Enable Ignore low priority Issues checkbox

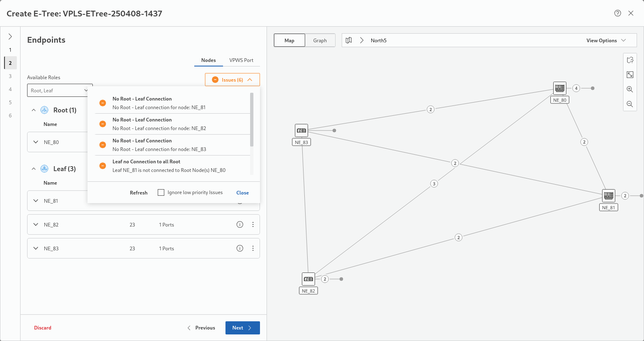(x=161, y=192)
